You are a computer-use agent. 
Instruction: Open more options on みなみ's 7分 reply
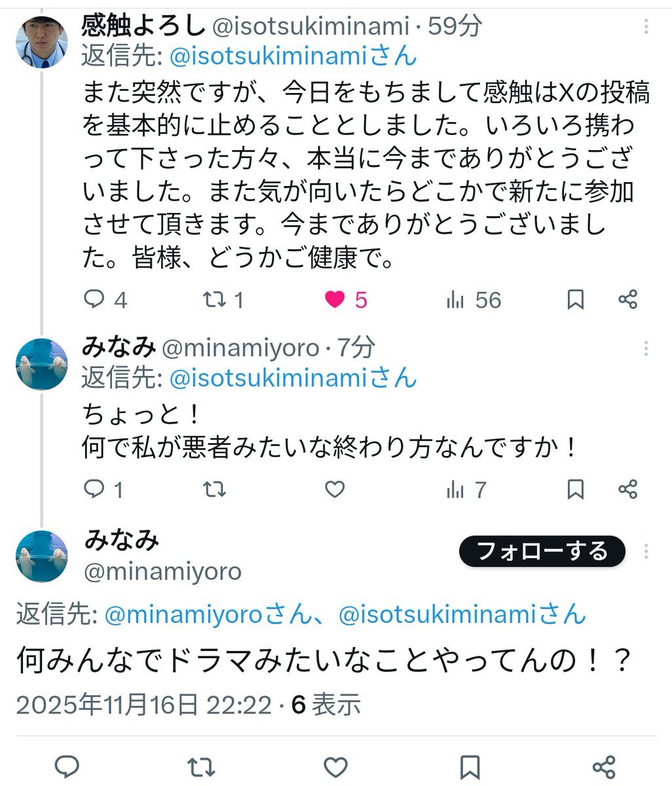pos(646,348)
